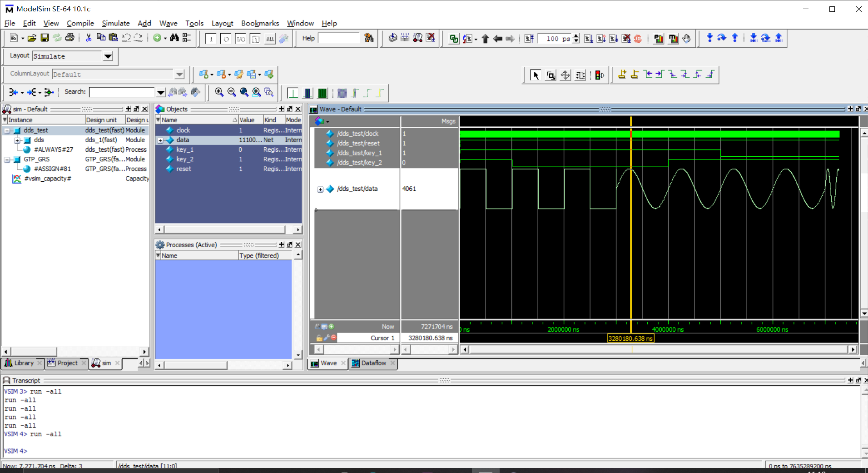Screen dimensions: 868x473
Task: Switch to the Dataflow tab
Action: [373, 363]
